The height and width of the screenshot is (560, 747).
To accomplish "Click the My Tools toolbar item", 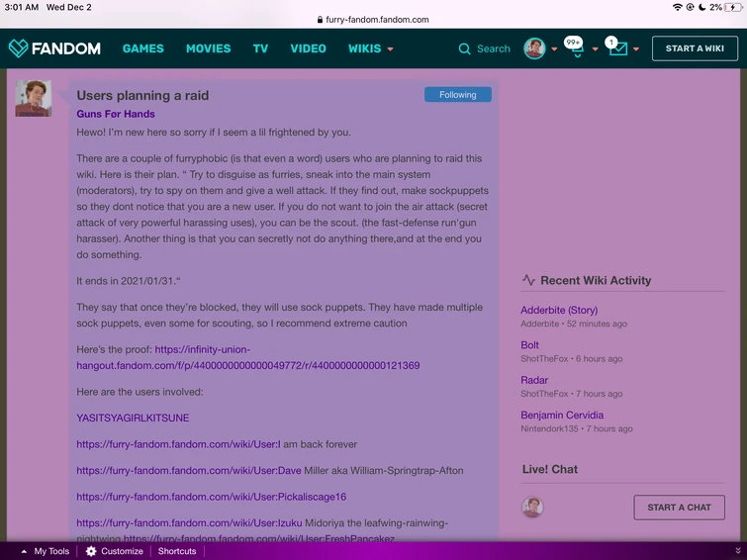I will click(51, 551).
